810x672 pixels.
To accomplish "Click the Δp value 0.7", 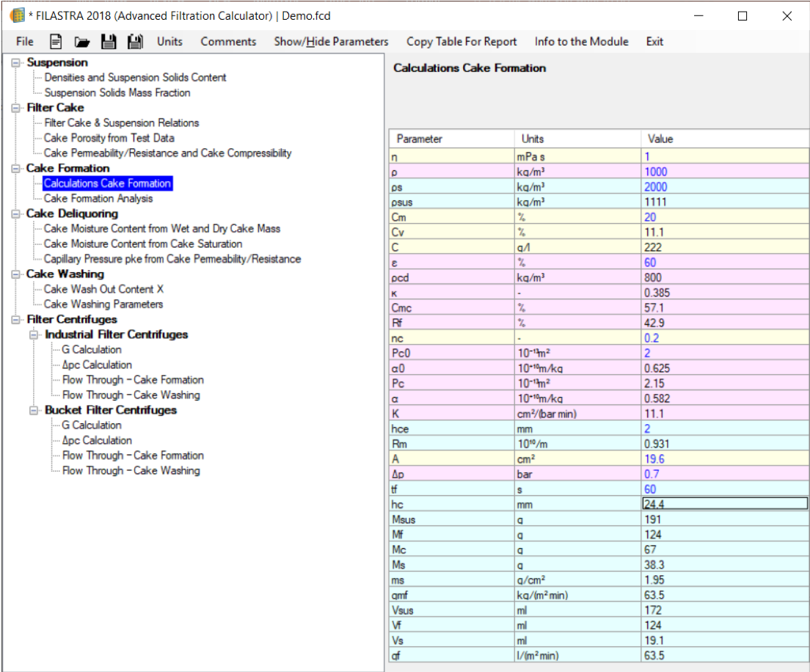I will (x=725, y=474).
